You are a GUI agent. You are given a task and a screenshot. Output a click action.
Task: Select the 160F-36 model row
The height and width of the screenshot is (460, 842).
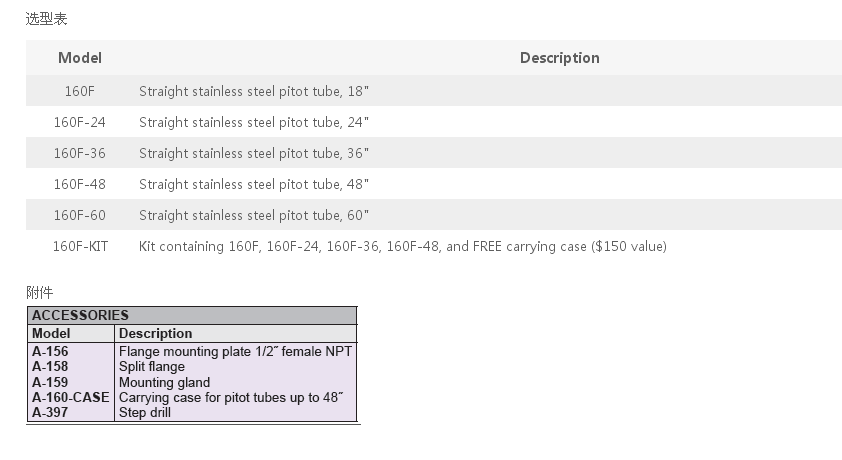tap(434, 153)
